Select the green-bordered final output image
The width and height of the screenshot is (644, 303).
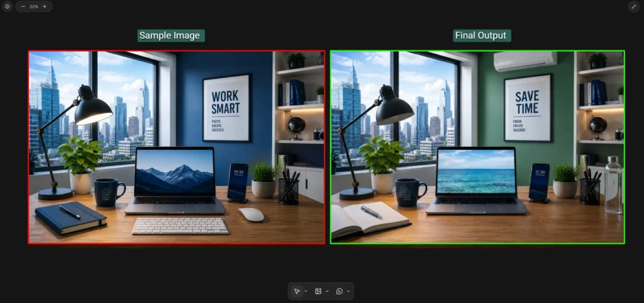point(478,147)
